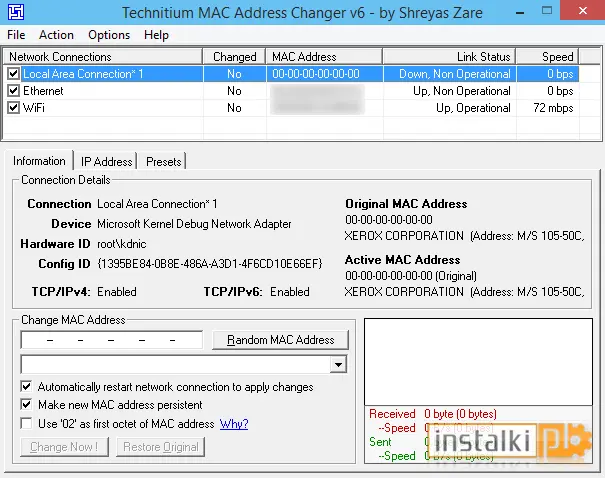Viewport: 605px width, 478px height.
Task: Click the 'root\kdnic' Hardware ID value
Action: point(122,244)
